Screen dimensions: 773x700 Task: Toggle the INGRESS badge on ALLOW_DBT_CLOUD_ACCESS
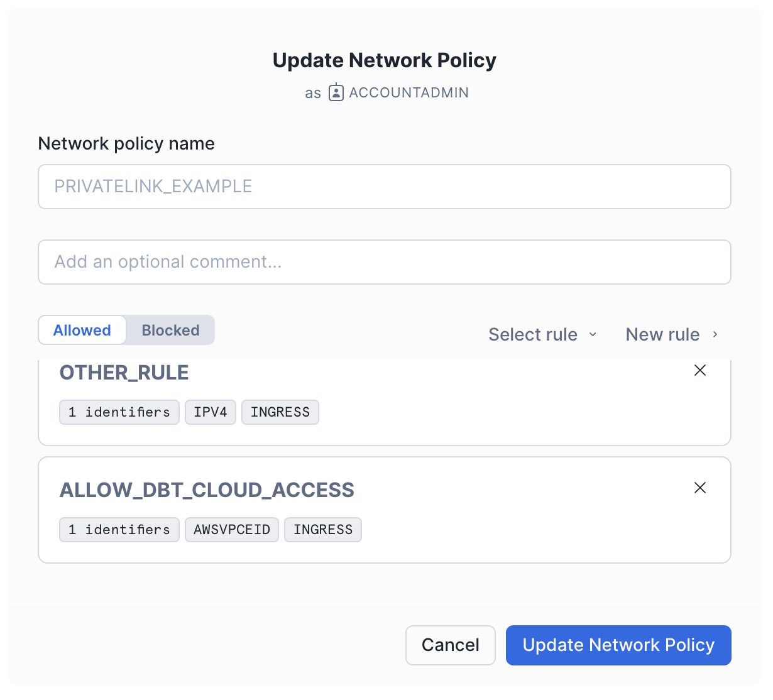click(322, 530)
